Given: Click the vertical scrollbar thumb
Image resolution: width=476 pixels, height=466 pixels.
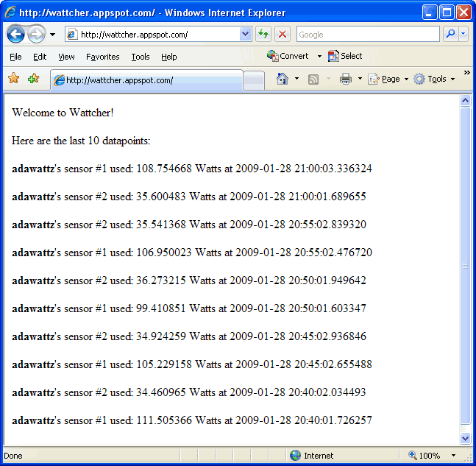Looking at the screenshot, I should coord(465,266).
